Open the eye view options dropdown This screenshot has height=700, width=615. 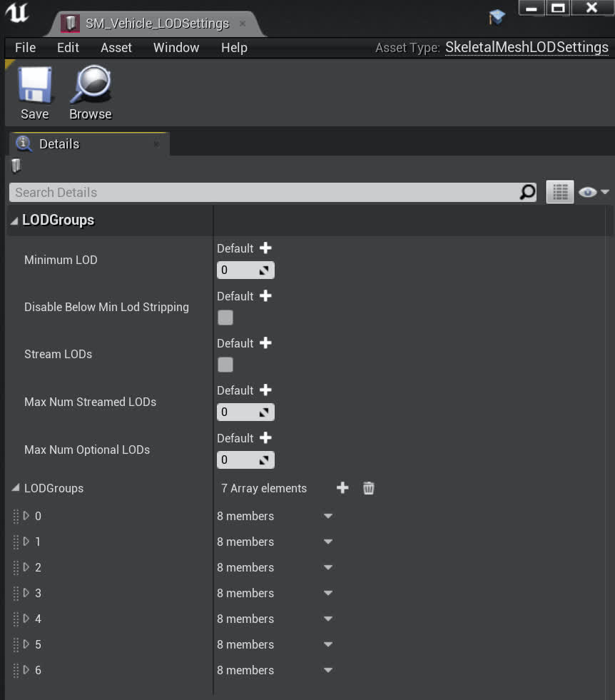pyautogui.click(x=594, y=192)
